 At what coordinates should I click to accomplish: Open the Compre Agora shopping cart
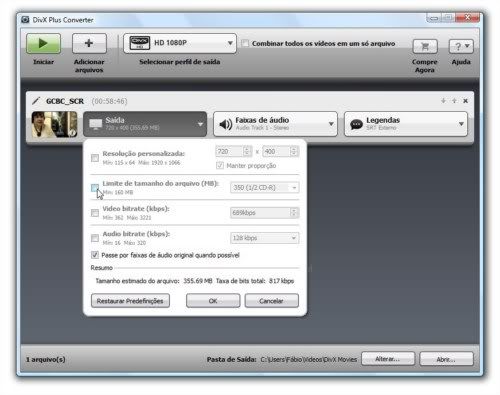tap(425, 46)
